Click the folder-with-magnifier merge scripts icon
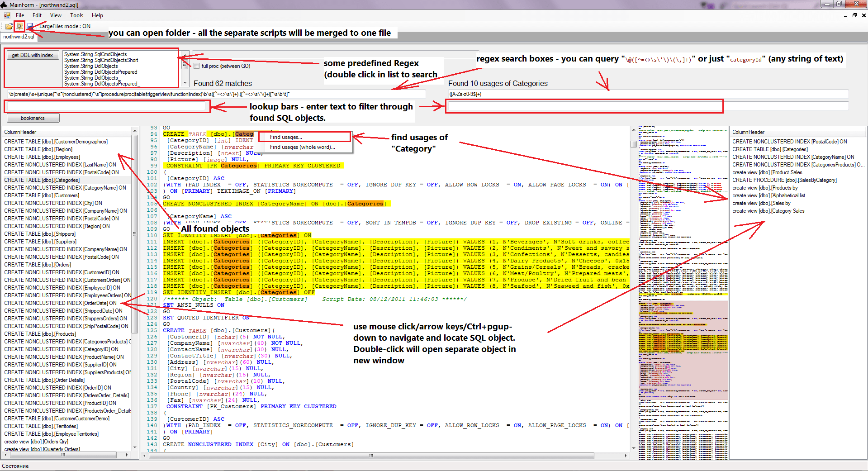The width and height of the screenshot is (868, 471). coord(19,26)
